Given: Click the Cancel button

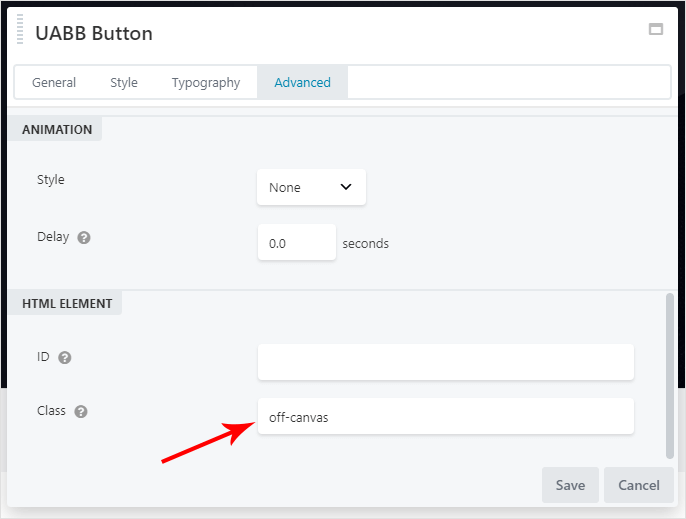Looking at the screenshot, I should pyautogui.click(x=639, y=485).
